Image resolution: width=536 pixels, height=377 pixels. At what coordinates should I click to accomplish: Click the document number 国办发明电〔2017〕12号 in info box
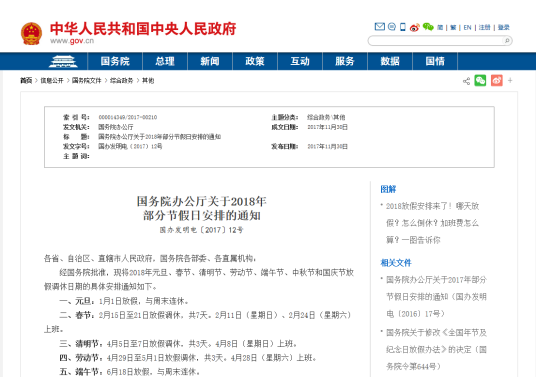click(x=130, y=147)
